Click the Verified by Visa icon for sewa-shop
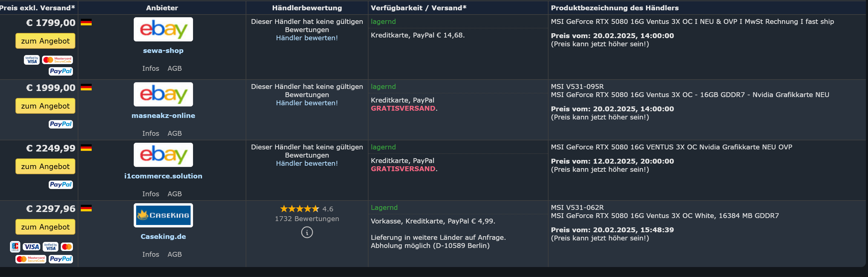The image size is (868, 277). 32,60
